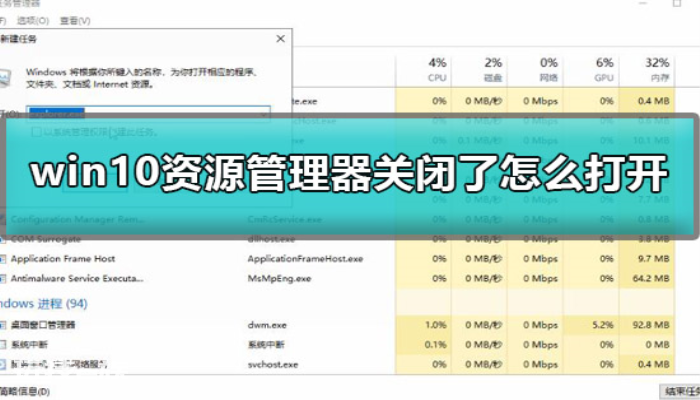Screen dimensions: 700x400
Task: Click the icon beside 桌面窗口管理器
Action: click(3, 325)
